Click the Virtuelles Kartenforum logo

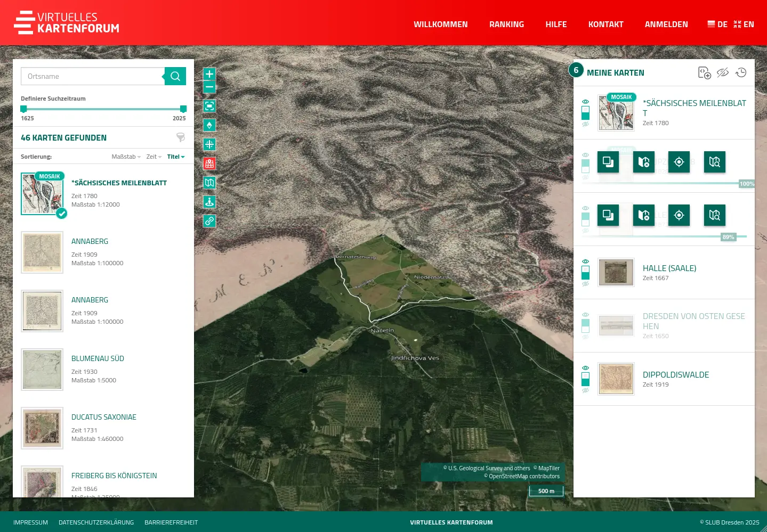tap(67, 23)
